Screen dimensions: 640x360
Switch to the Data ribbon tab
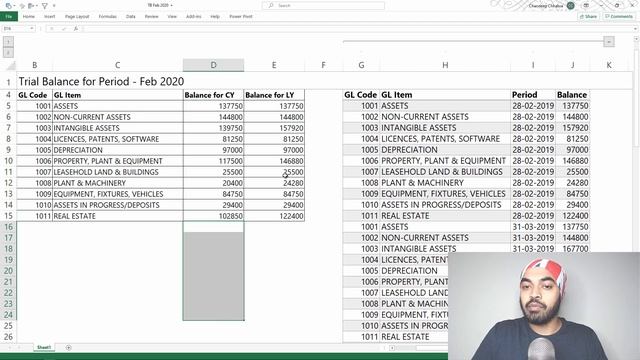[131, 16]
